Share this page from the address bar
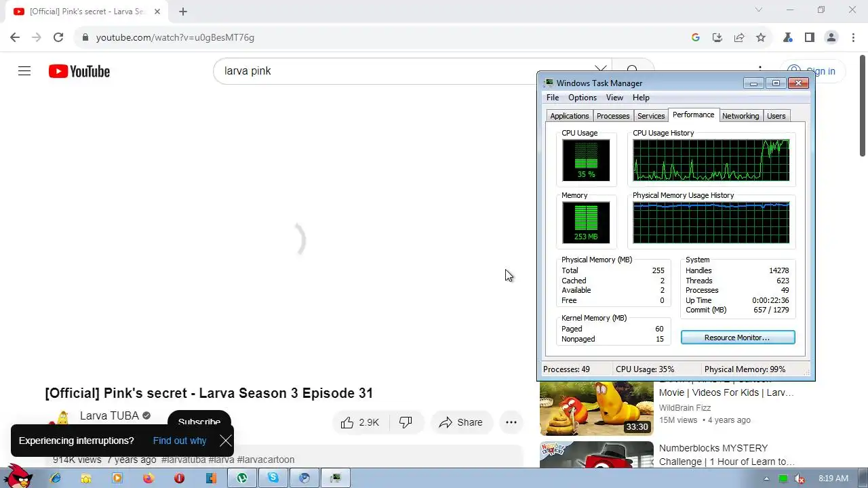Screen dimensions: 868x488 pyautogui.click(x=739, y=37)
